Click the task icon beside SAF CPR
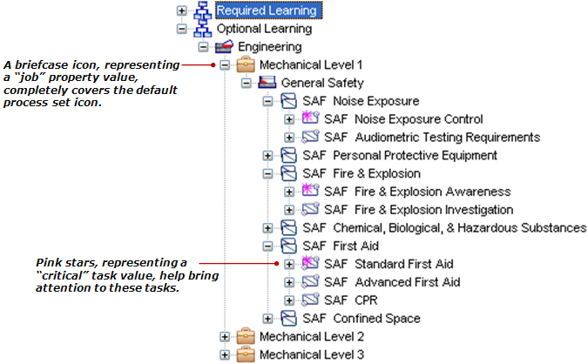Image resolution: width=588 pixels, height=364 pixels. pyautogui.click(x=311, y=300)
